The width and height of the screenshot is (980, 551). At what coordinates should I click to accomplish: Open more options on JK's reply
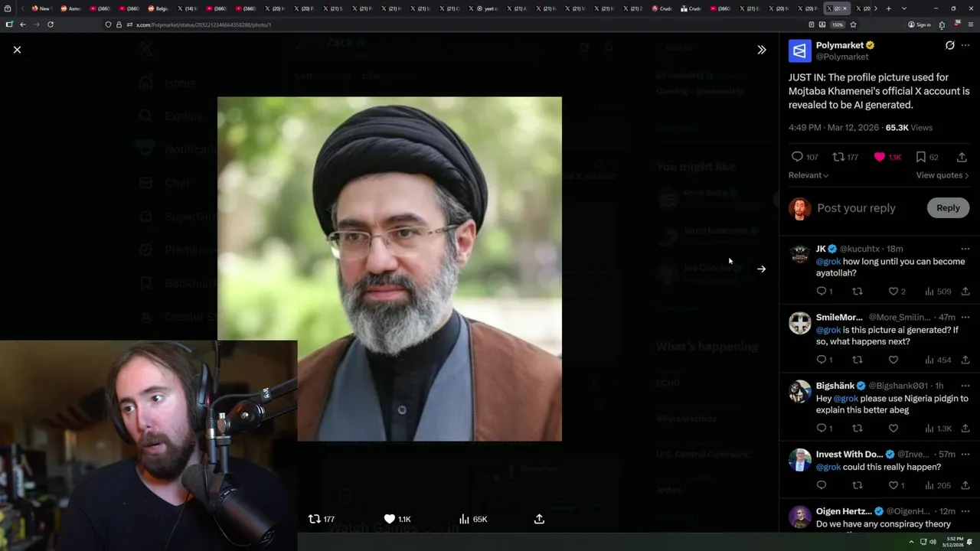(x=965, y=249)
